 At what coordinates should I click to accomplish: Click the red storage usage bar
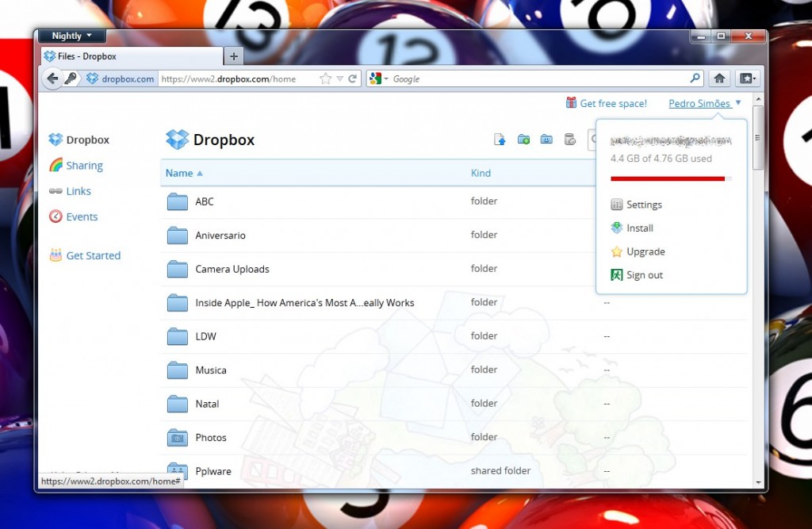[668, 178]
